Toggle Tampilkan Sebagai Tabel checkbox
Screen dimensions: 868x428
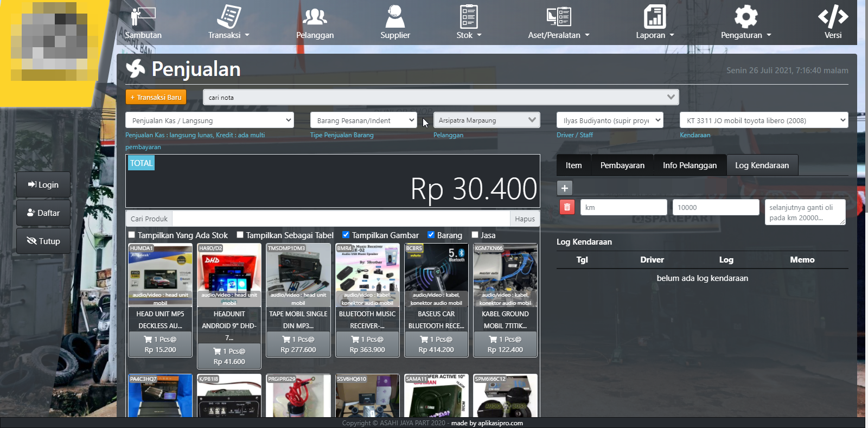pos(240,235)
